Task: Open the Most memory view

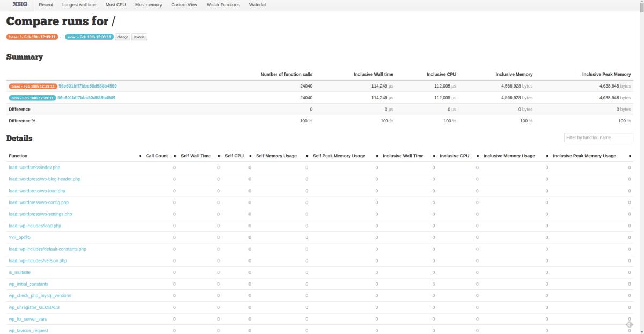Action: pos(148,5)
